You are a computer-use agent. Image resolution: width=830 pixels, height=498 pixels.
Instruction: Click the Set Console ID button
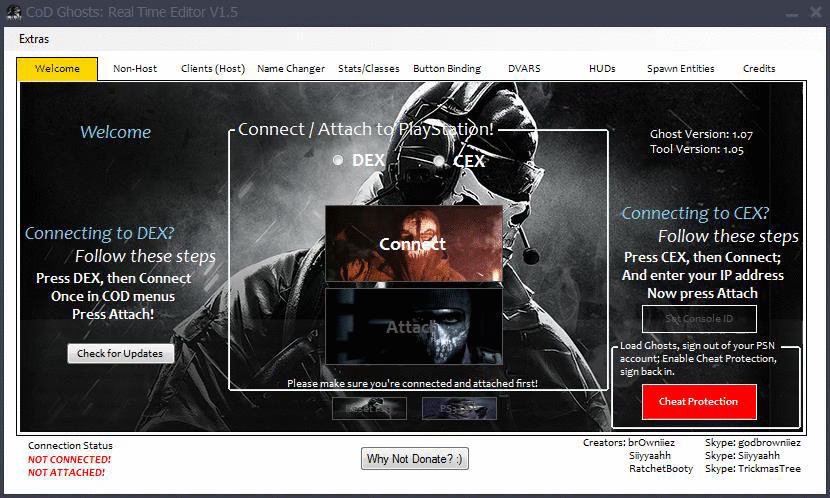[699, 319]
